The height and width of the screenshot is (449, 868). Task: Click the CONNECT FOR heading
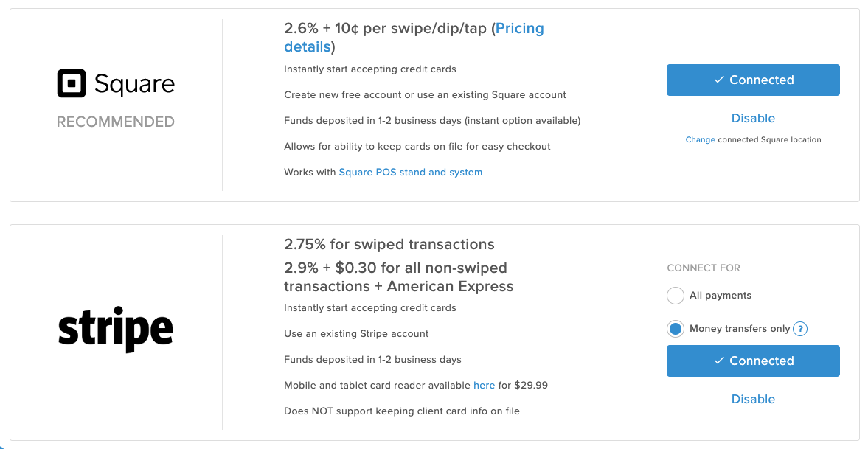point(704,268)
